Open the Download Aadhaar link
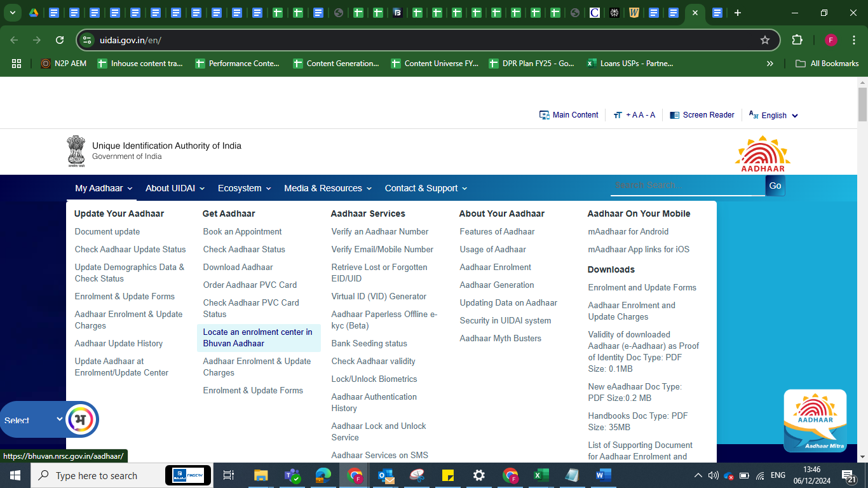 pos(238,267)
